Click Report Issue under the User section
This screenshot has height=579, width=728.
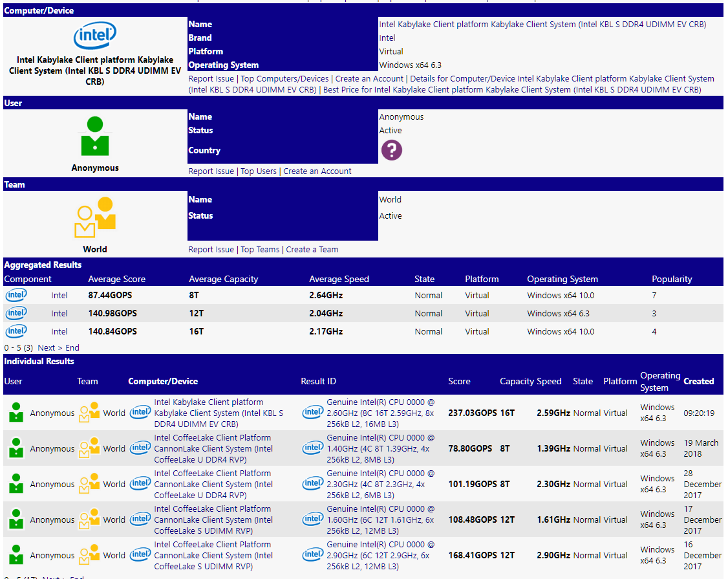click(x=211, y=171)
